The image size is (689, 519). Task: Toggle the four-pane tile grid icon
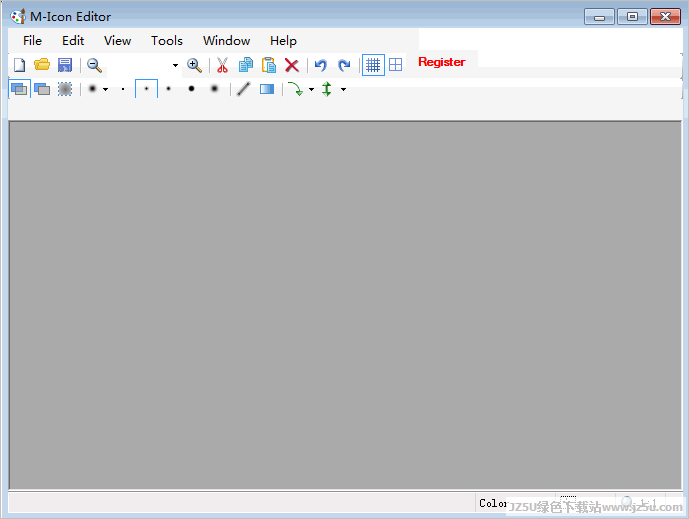tap(395, 65)
